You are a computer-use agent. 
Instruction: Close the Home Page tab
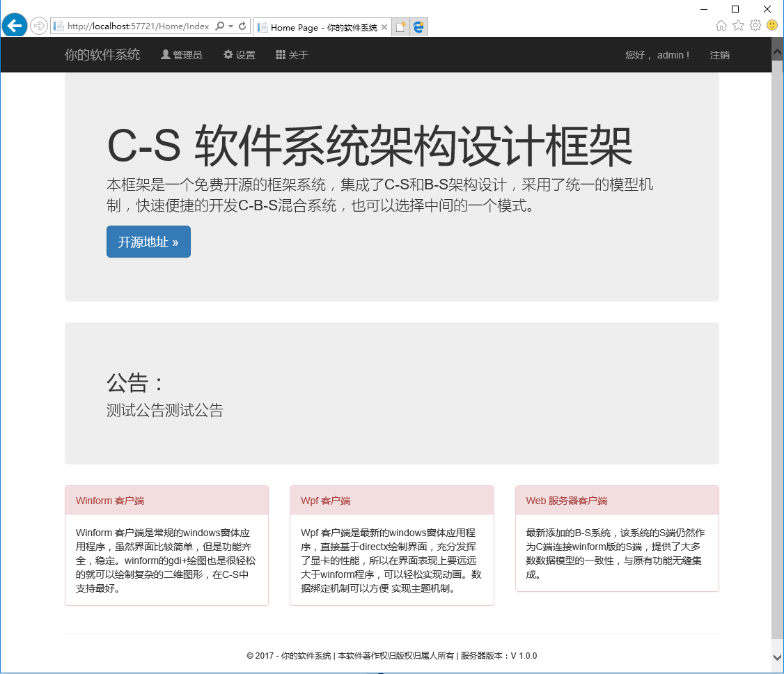(x=384, y=27)
